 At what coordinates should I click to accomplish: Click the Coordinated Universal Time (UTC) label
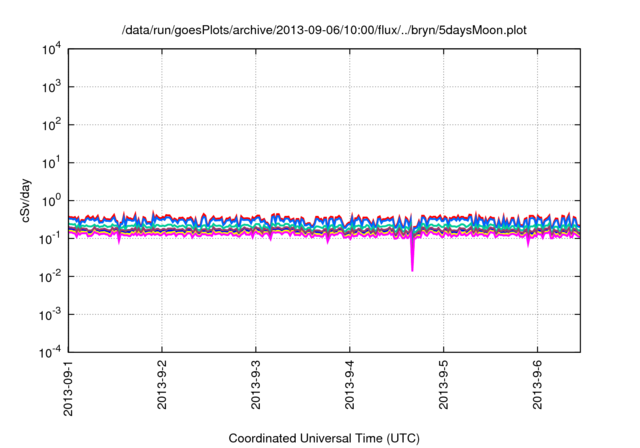coord(324,438)
